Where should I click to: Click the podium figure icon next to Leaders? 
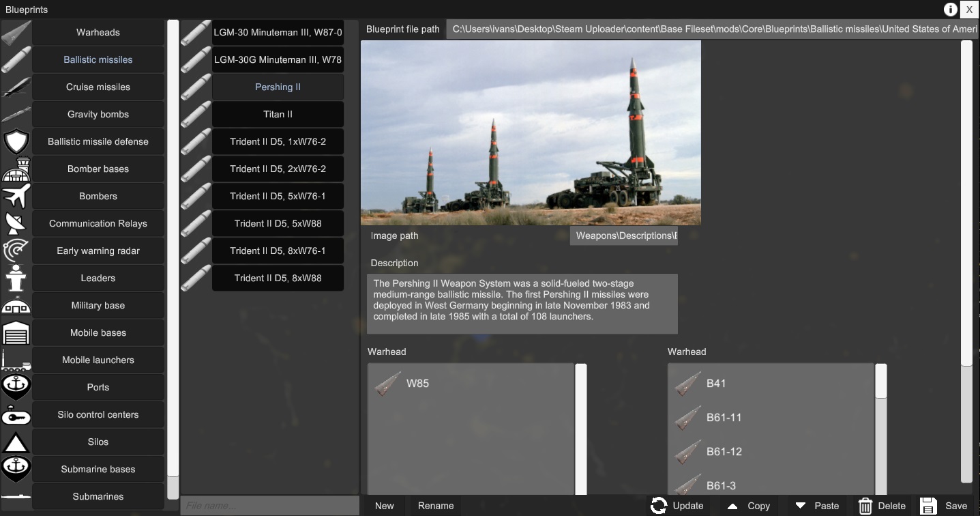[16, 278]
